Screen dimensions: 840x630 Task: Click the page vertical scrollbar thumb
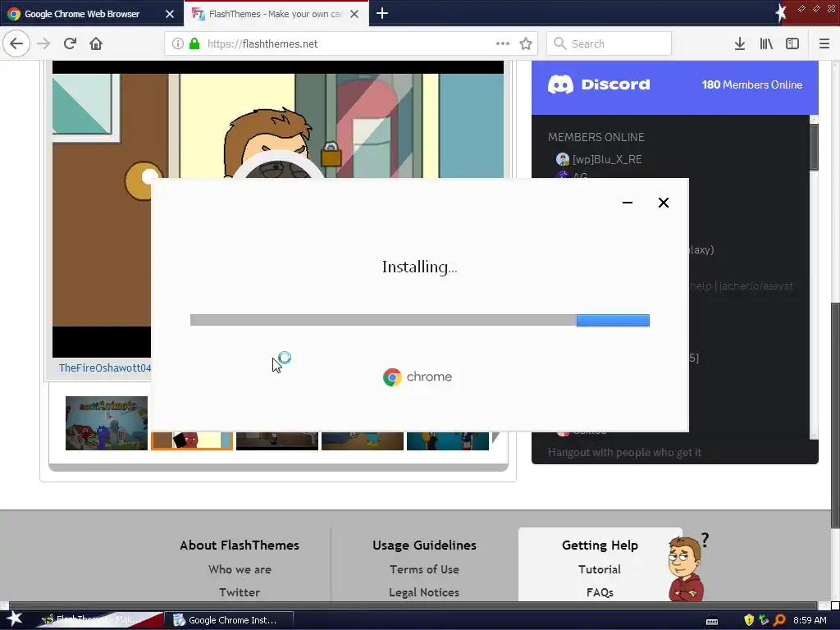[835, 415]
